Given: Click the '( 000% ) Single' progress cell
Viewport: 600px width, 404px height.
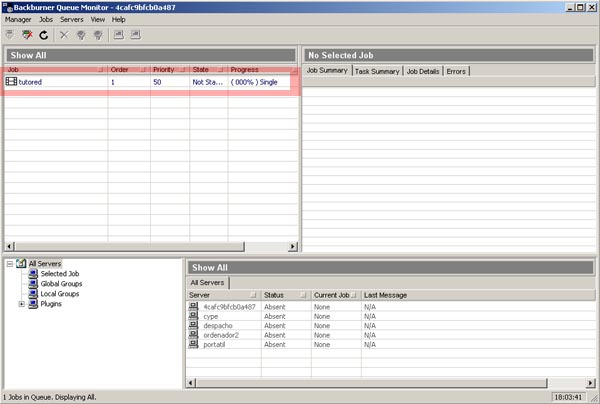Looking at the screenshot, I should (254, 82).
